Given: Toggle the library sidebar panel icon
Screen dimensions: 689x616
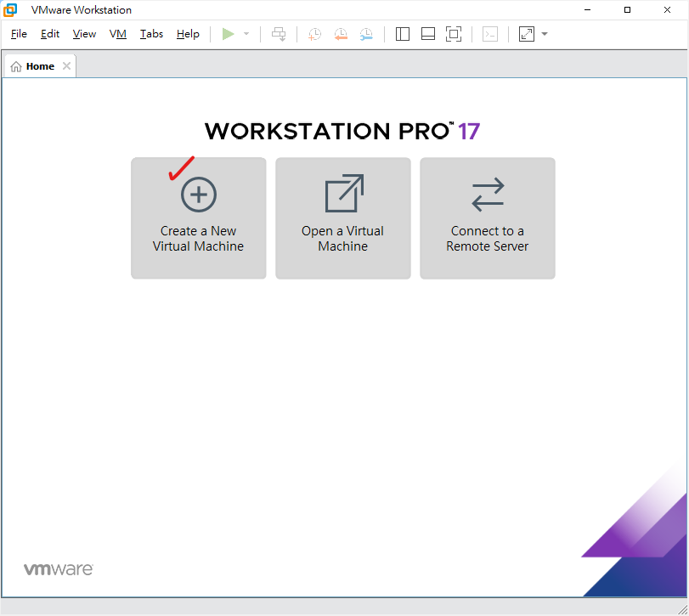Looking at the screenshot, I should click(403, 34).
